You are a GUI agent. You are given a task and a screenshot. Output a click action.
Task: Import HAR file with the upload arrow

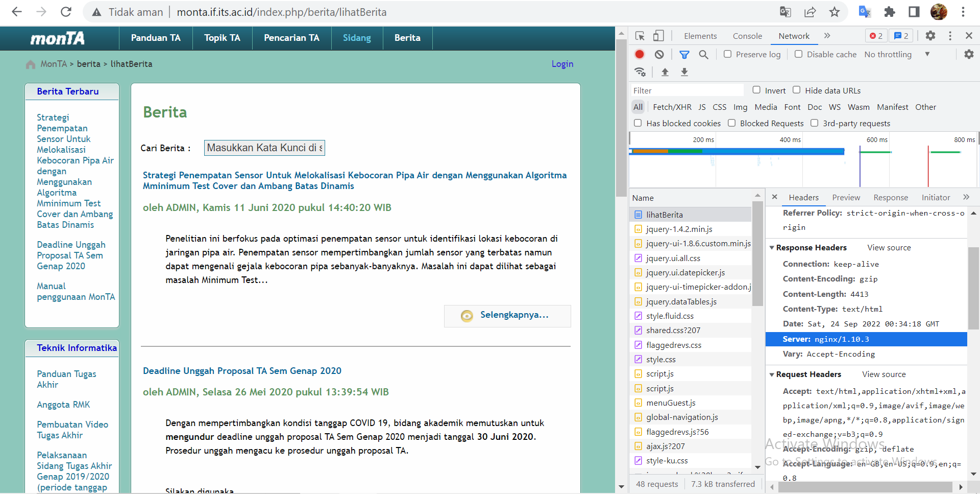click(665, 72)
